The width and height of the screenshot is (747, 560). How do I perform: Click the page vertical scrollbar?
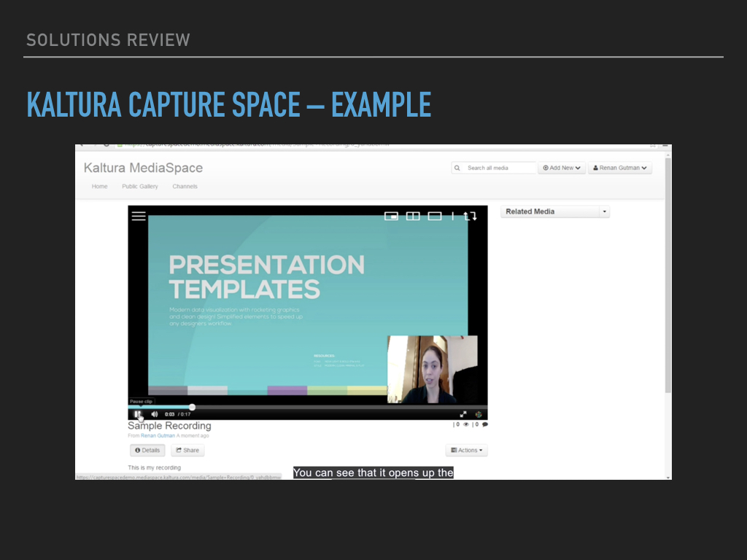668,275
